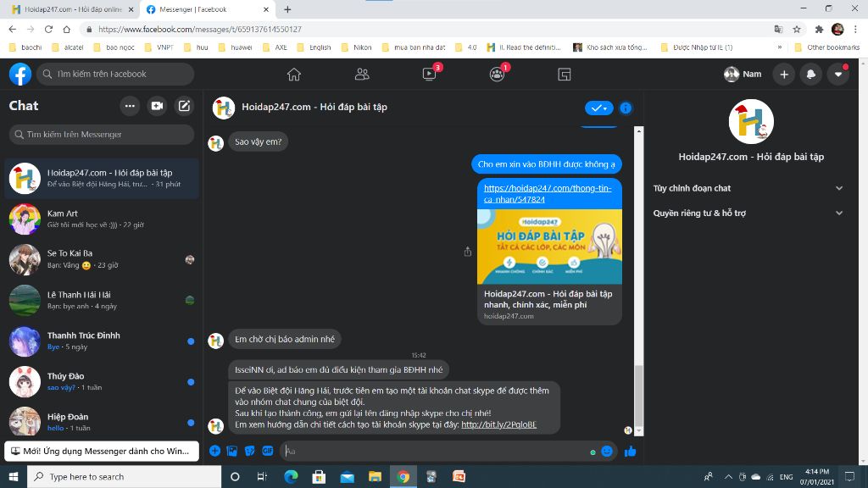Send a thumbs-up like

630,452
